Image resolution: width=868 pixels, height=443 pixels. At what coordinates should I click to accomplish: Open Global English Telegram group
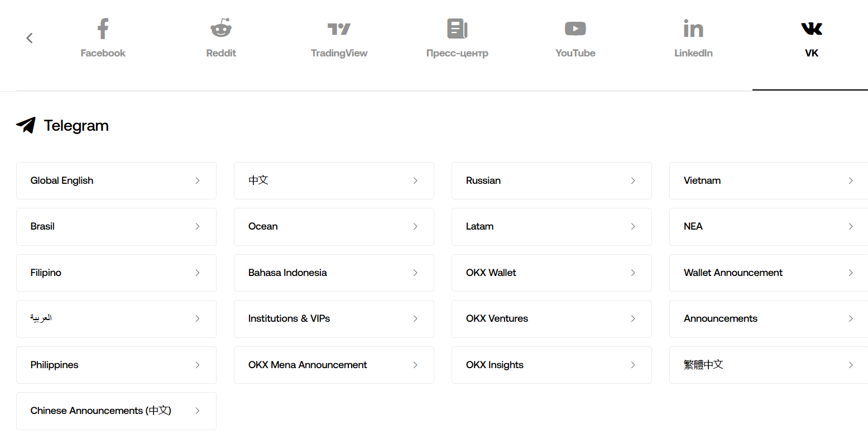point(116,180)
